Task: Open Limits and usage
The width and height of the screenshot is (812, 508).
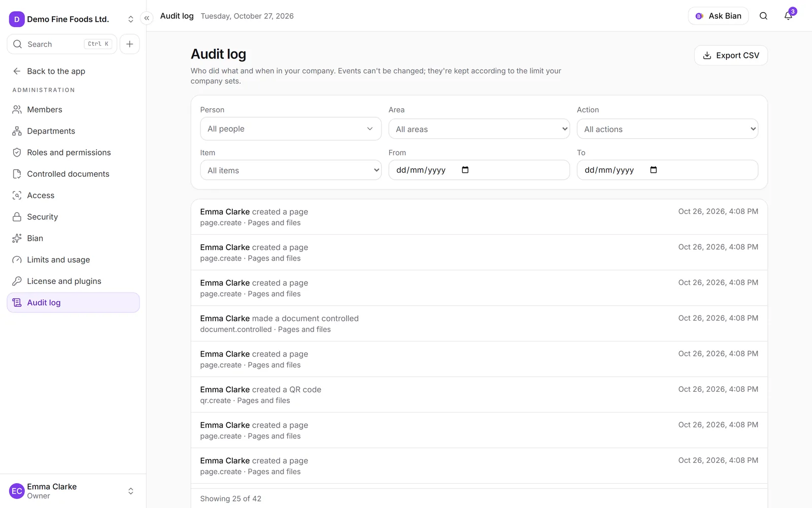Action: 73,260
